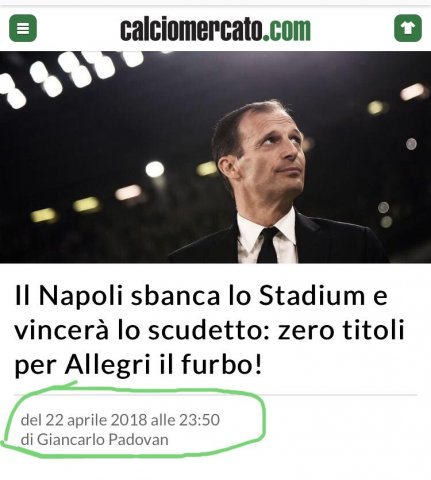Click the publication time "23:50"
This screenshot has width=431, height=480.
pos(199,420)
